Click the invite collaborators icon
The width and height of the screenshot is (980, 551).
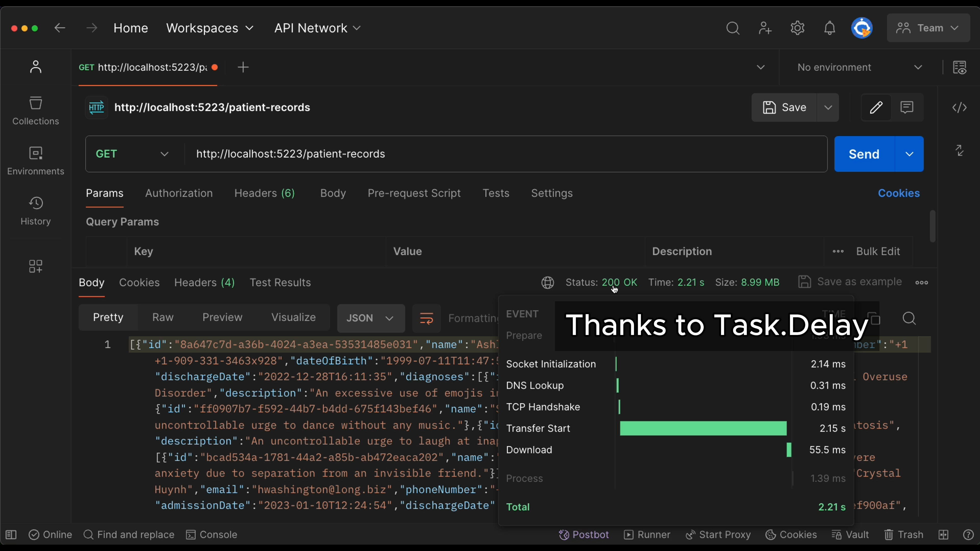[x=765, y=28]
